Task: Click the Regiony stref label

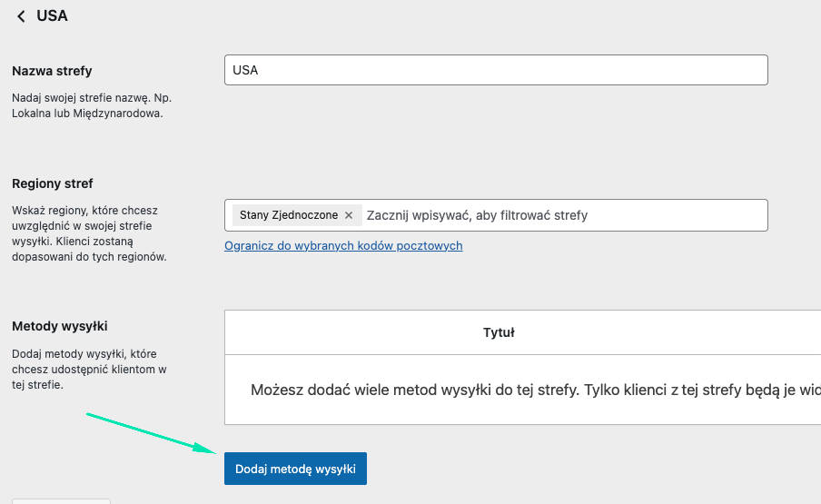Action: 53,183
